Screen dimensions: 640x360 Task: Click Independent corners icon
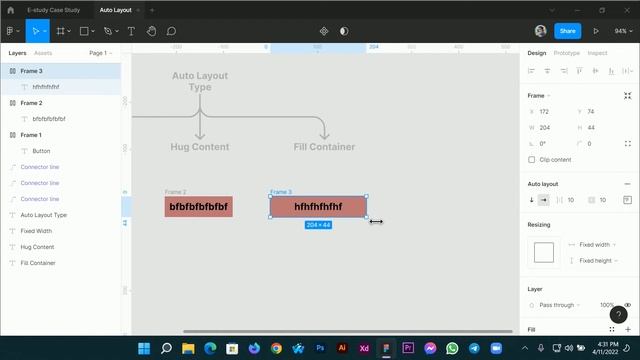click(628, 144)
